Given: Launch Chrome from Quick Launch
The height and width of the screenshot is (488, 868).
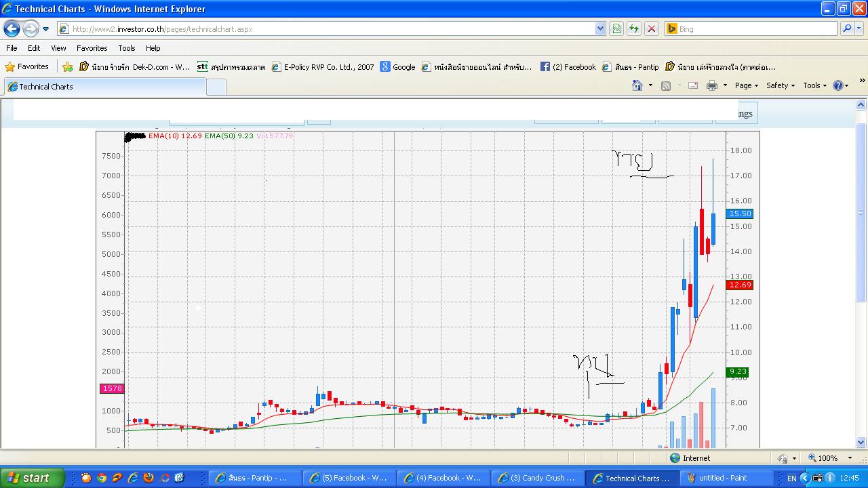Looking at the screenshot, I should (102, 478).
